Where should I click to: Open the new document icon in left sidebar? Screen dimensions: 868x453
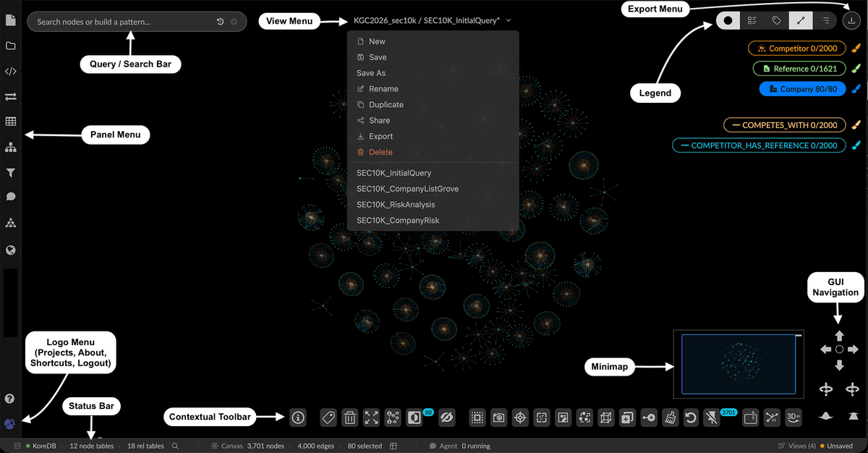pyautogui.click(x=11, y=21)
